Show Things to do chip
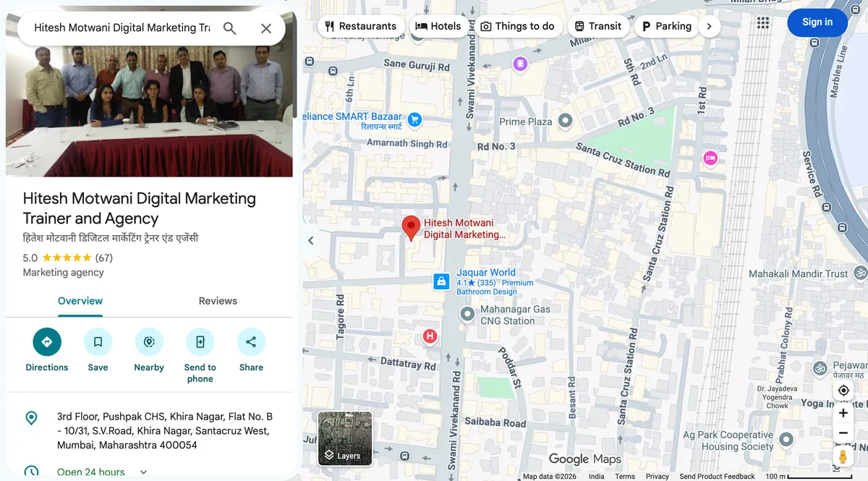Screen dimensions: 868x481 click(518, 26)
